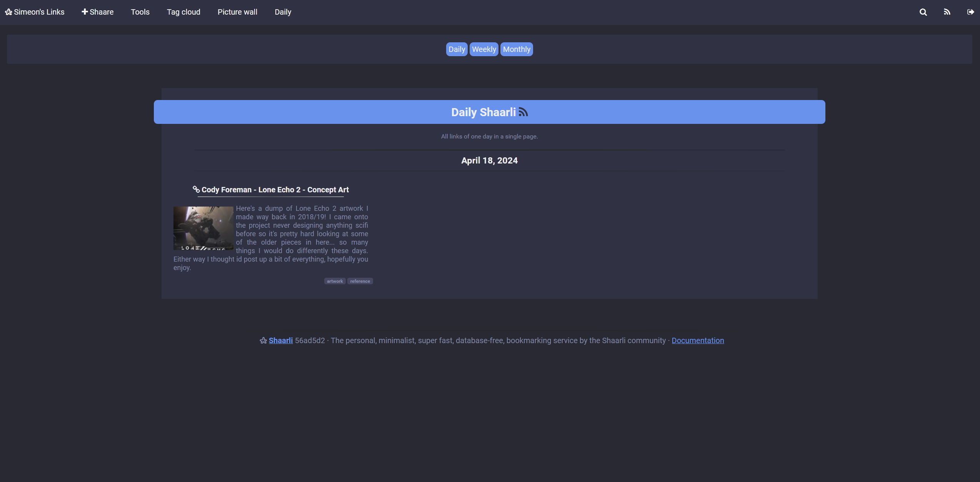Viewport: 980px width, 482px height.
Task: Click the plus icon of Shaare
Action: click(85, 12)
